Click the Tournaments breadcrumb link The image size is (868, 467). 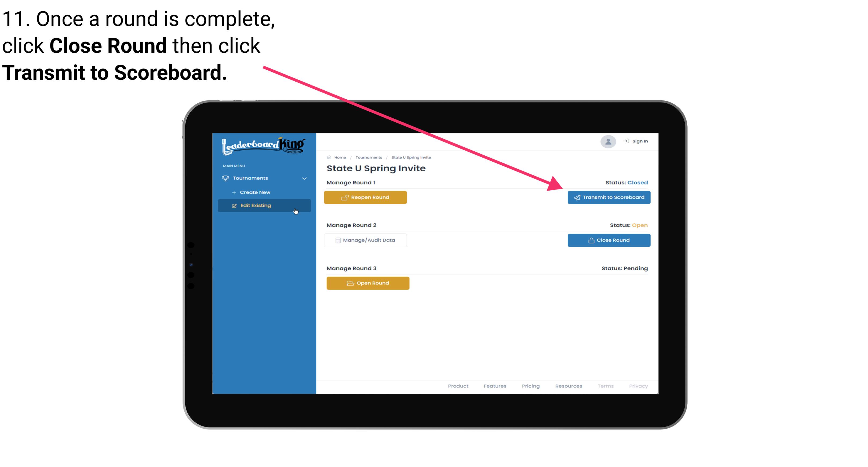(x=368, y=157)
